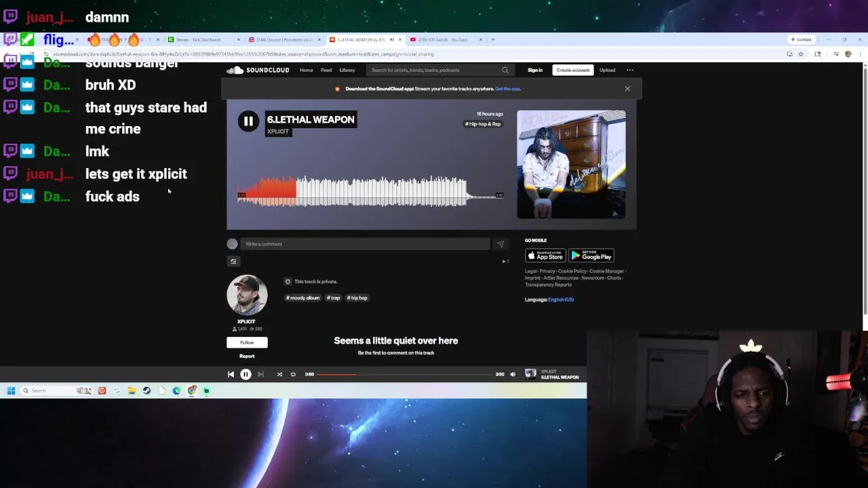The height and width of the screenshot is (488, 868).
Task: Click the red power icon in the taskbar
Action: (x=102, y=390)
